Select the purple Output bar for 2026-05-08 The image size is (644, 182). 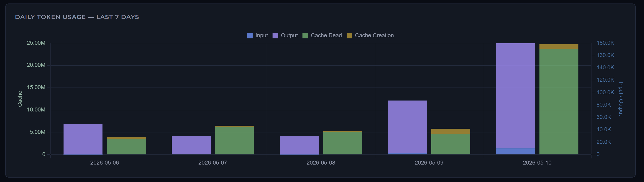point(299,145)
